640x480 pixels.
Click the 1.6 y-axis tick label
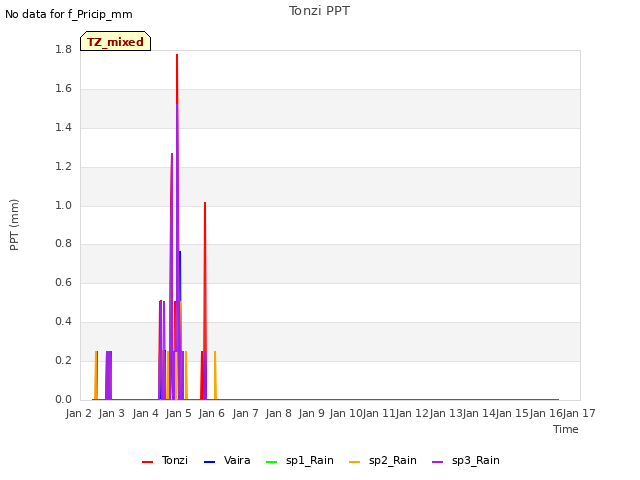63,88
